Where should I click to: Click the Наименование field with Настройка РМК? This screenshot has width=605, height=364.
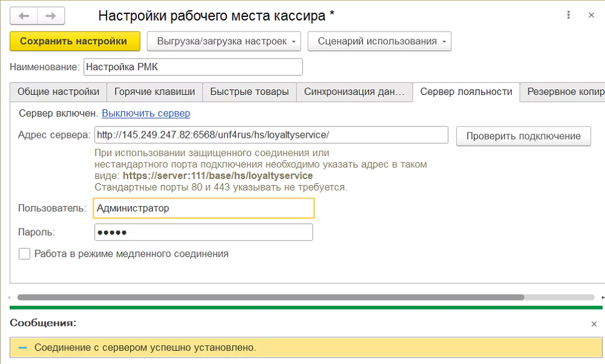(x=193, y=67)
